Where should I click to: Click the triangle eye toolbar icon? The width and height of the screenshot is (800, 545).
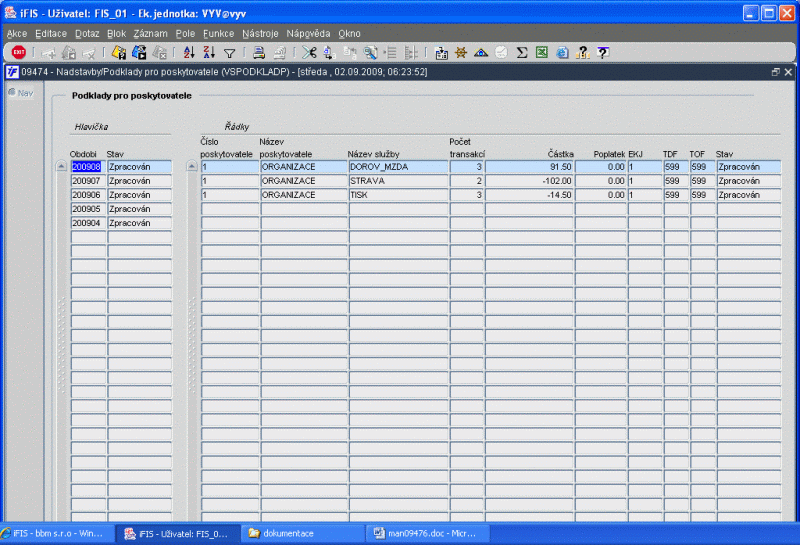481,53
